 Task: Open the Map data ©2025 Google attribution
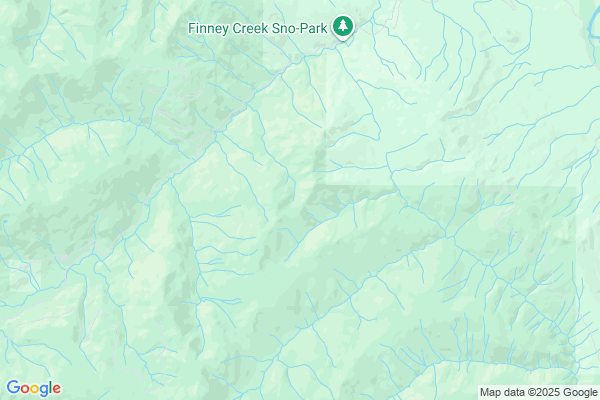coord(539,392)
